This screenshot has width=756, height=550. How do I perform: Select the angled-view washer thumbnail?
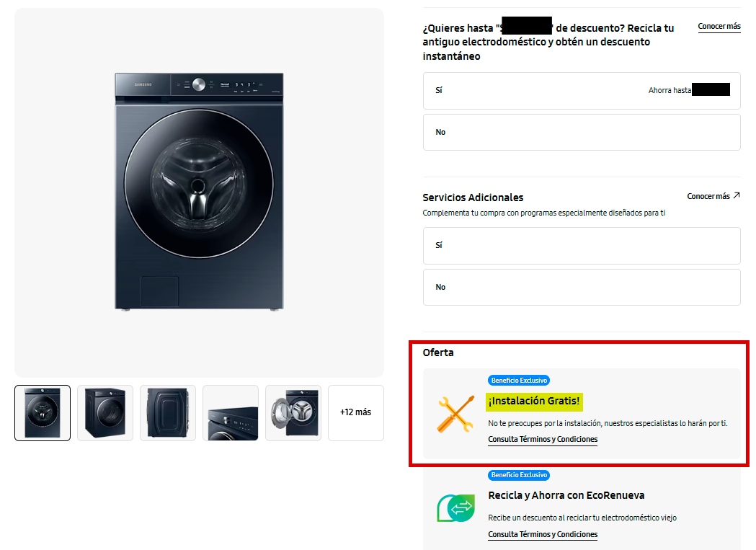(x=105, y=413)
